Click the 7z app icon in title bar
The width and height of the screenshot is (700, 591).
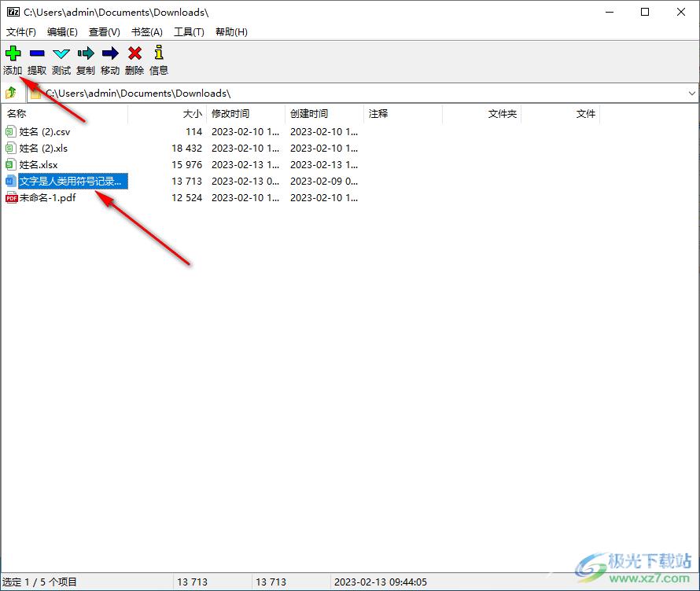tap(13, 12)
